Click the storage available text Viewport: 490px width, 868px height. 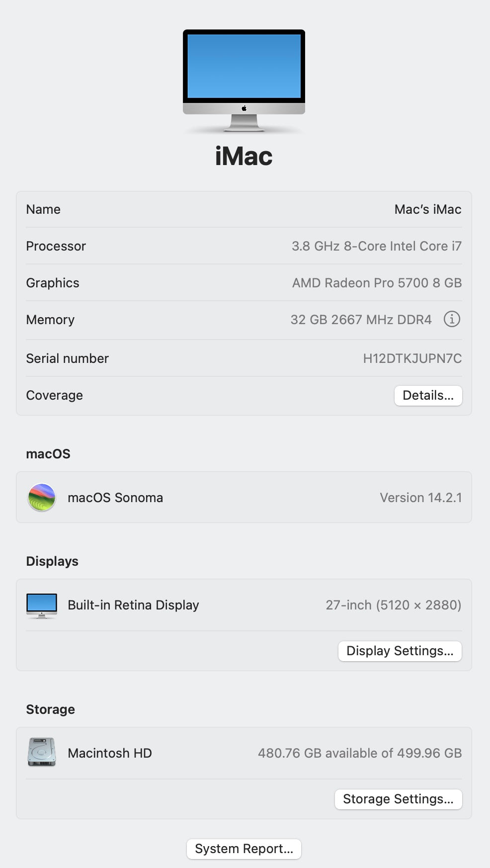coord(359,754)
